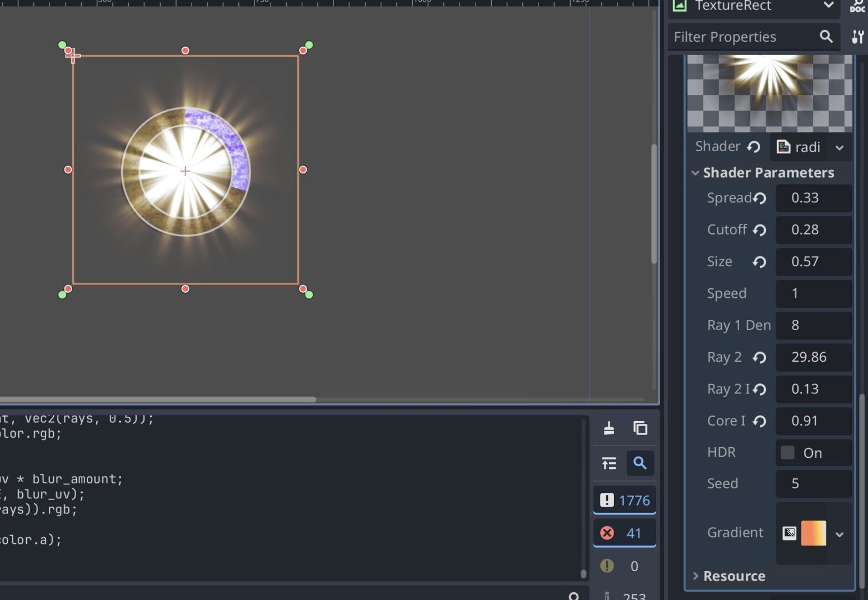Open property tools next to Filter Properties
The width and height of the screenshot is (868, 600).
(857, 37)
